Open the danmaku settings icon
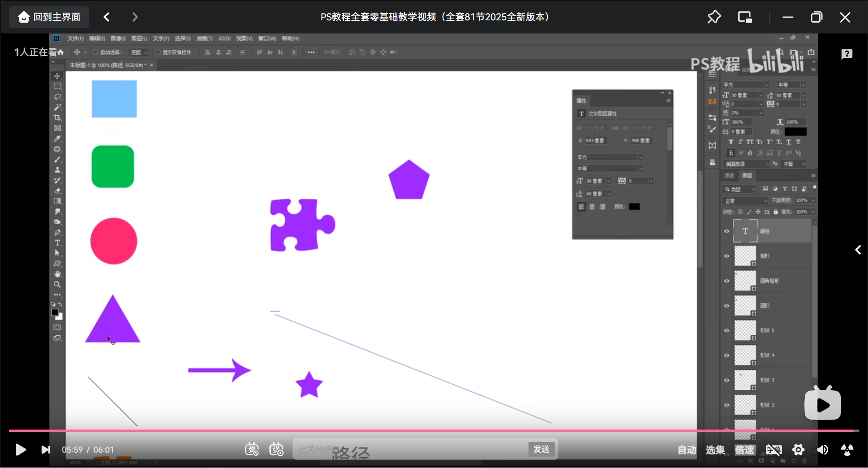This screenshot has width=868, height=468. pos(276,449)
